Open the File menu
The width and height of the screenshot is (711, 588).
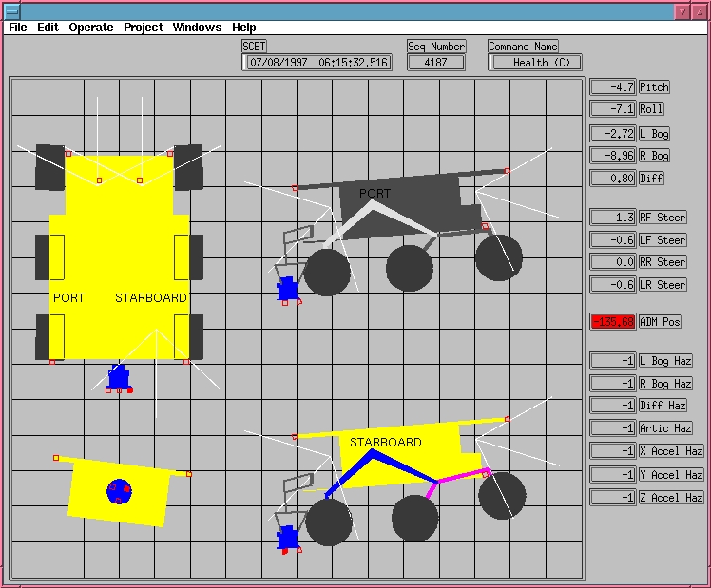click(17, 28)
